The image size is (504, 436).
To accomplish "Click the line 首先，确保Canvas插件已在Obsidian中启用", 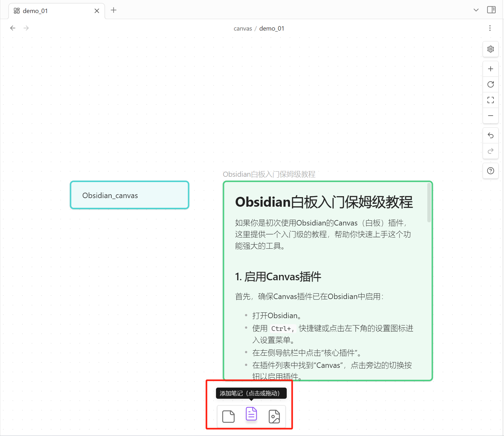I will [x=309, y=297].
